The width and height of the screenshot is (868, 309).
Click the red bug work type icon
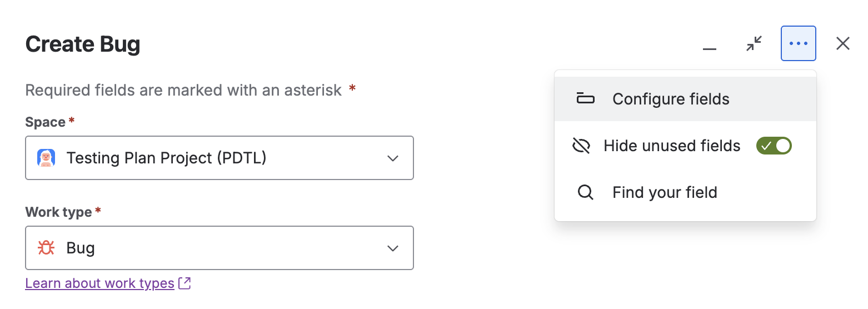point(46,248)
